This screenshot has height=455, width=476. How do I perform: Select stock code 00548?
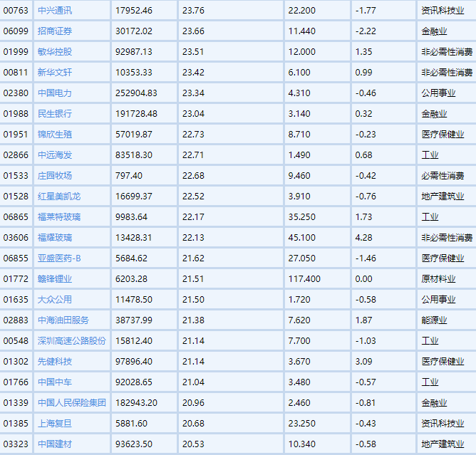click(x=16, y=340)
